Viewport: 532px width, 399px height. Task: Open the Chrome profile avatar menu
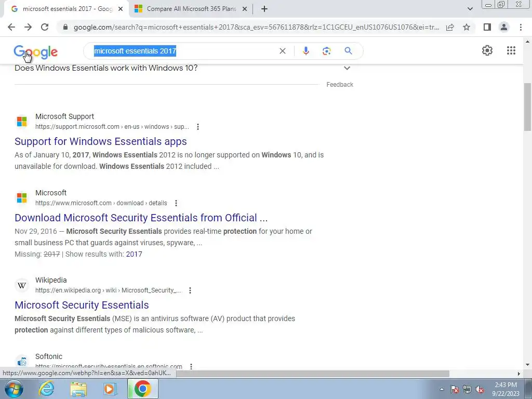coord(504,27)
